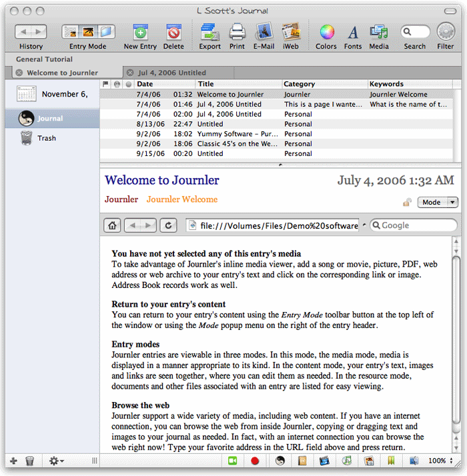Select the Yummy Software entry row
This screenshot has height=476, width=467.
(276, 134)
